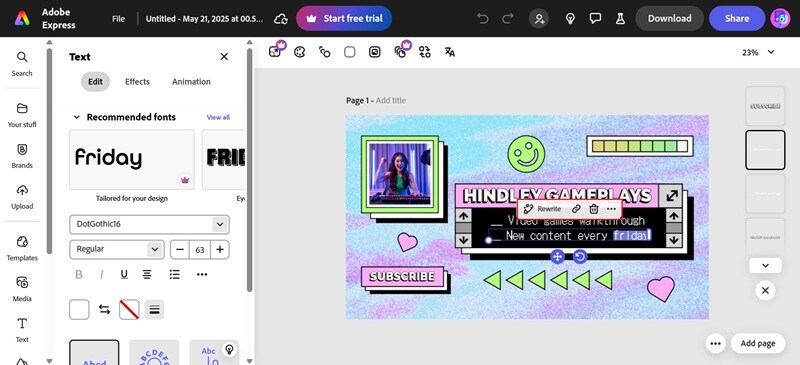
Task: Open the no-outline color swatch
Action: pos(129,309)
